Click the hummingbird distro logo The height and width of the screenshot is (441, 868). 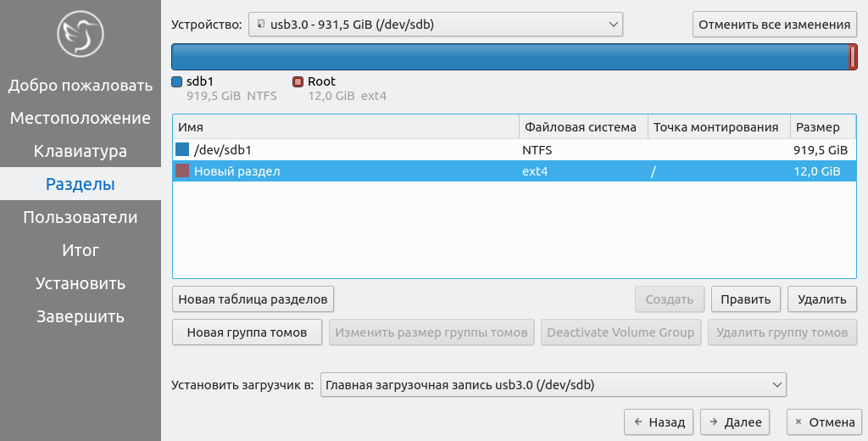pyautogui.click(x=81, y=34)
